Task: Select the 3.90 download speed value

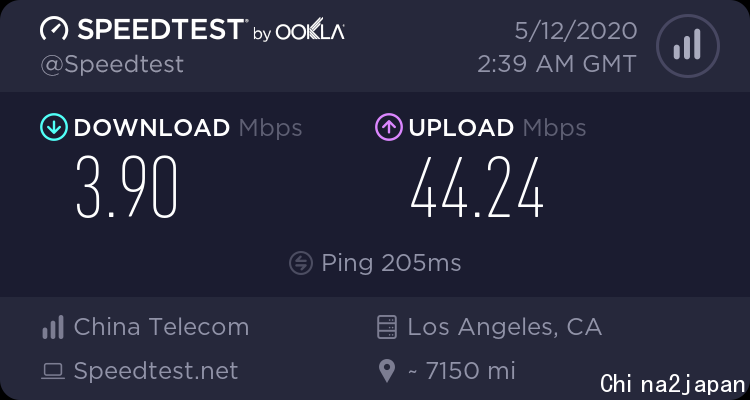Action: coord(127,187)
